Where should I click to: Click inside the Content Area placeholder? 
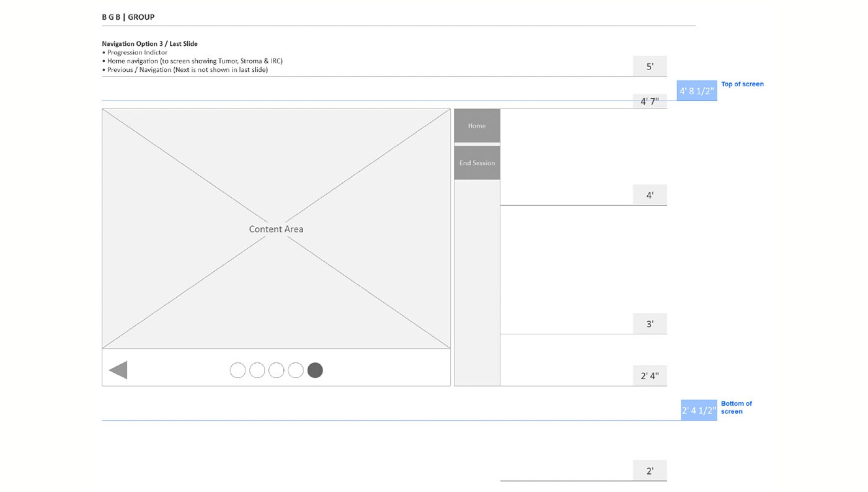(276, 229)
